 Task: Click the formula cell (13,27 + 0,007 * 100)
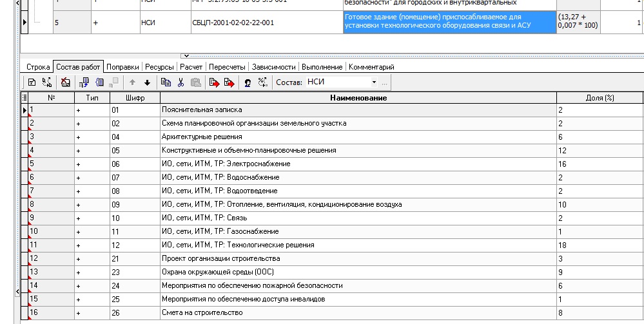coord(578,21)
